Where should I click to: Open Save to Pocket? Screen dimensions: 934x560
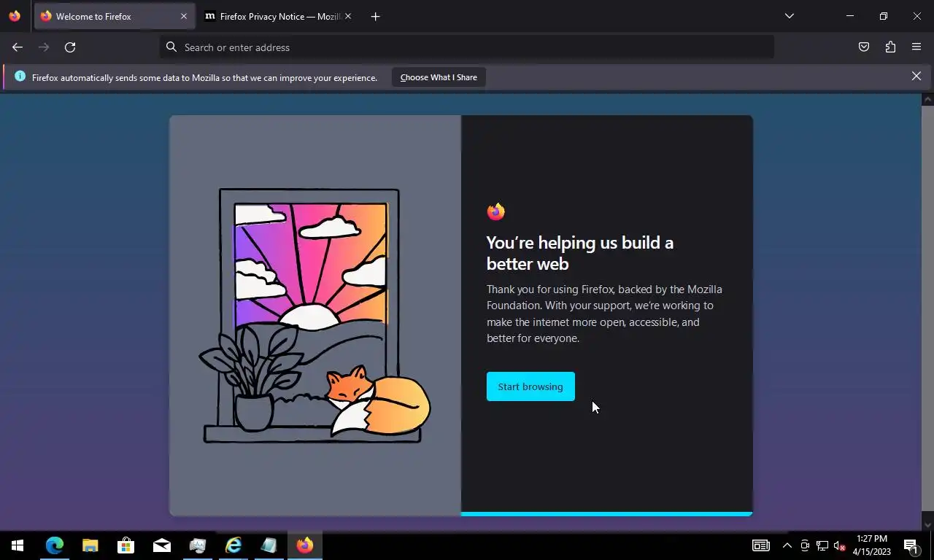(864, 47)
